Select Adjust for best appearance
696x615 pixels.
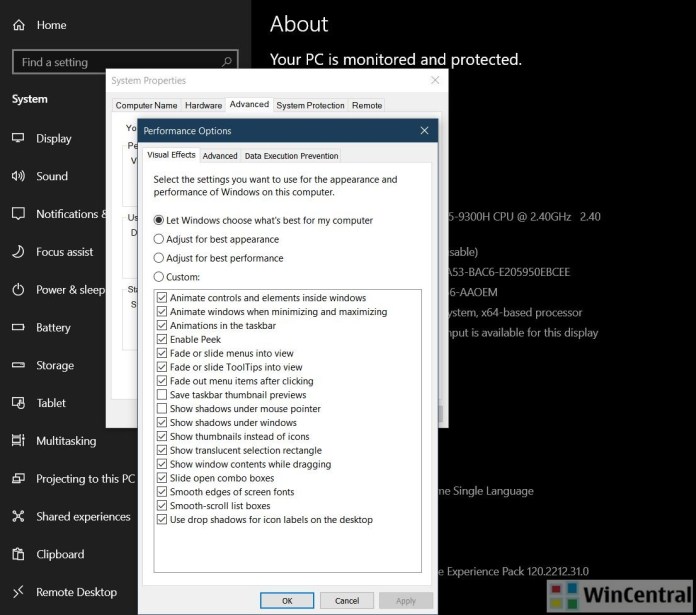pyautogui.click(x=158, y=239)
